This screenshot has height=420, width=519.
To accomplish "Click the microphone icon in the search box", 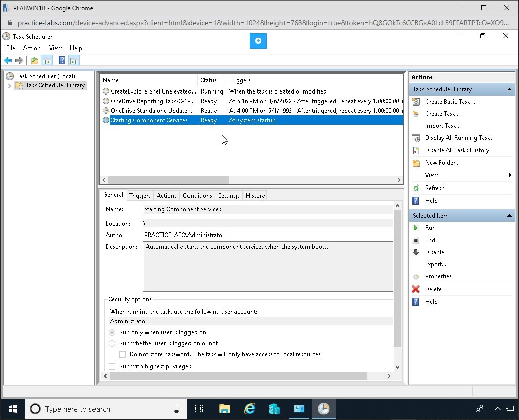I will 177,409.
